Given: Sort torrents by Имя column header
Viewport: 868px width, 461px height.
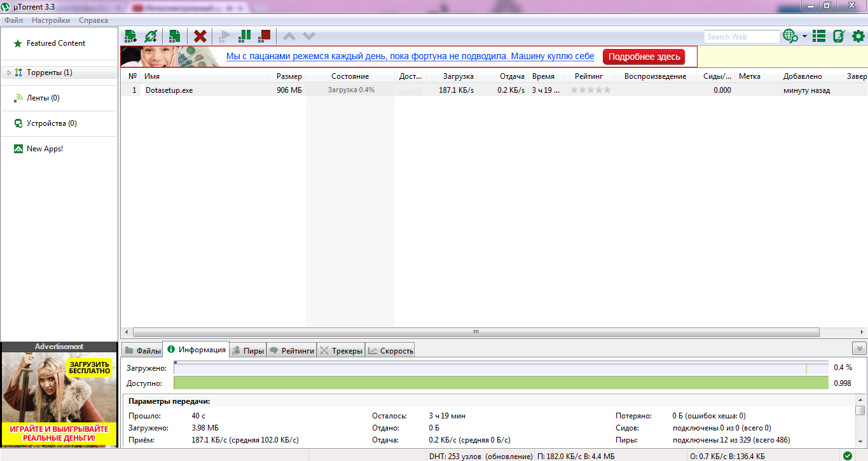Looking at the screenshot, I should [151, 76].
